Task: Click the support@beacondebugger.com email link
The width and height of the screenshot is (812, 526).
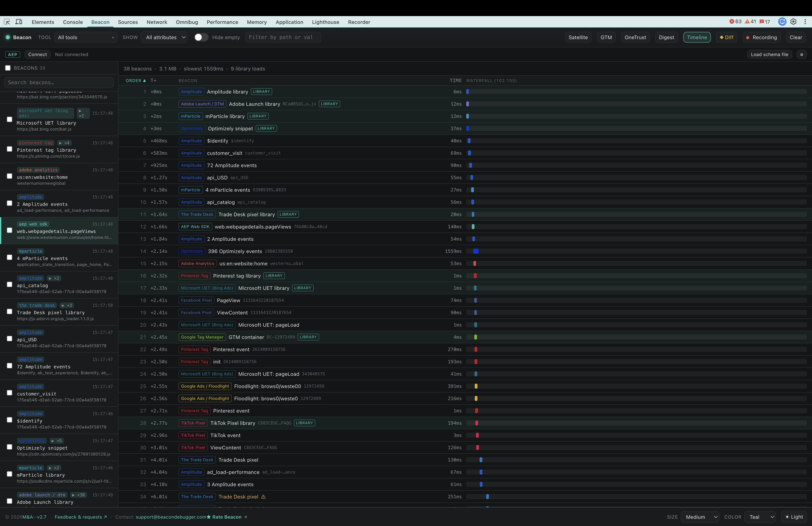Action: (x=171, y=517)
